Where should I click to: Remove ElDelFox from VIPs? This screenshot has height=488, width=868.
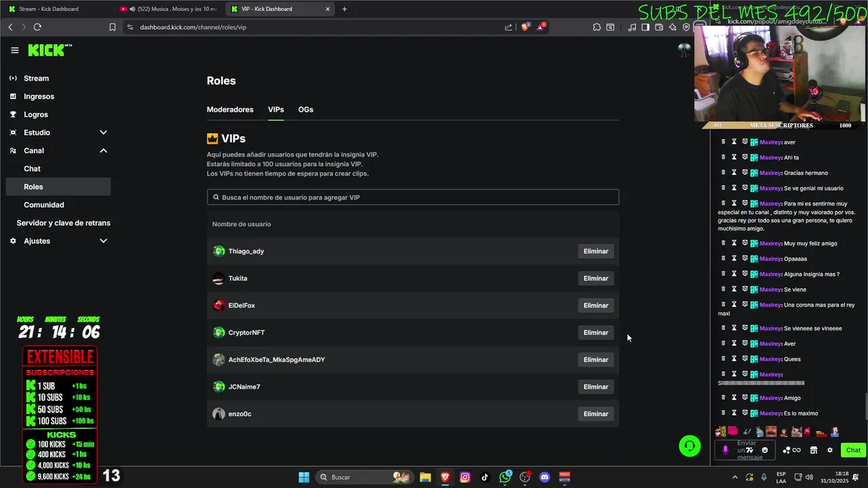(595, 306)
